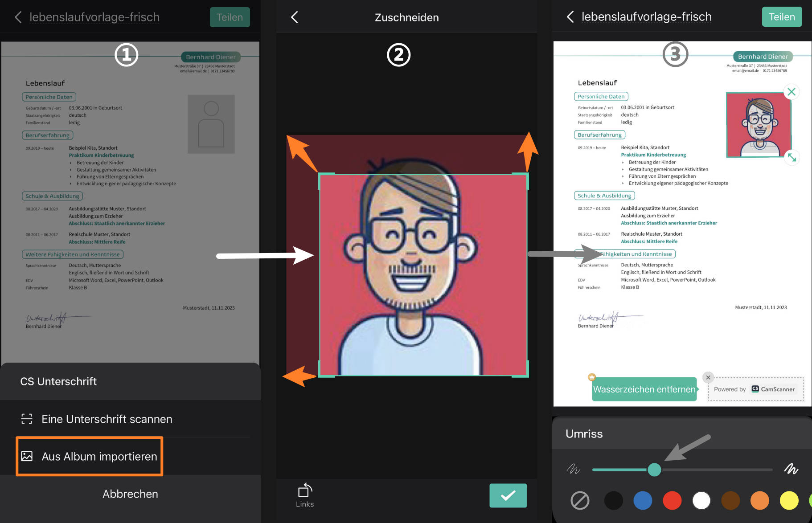Click the scan frame icon beside Unterschrift scannen
The height and width of the screenshot is (523, 812).
click(27, 419)
